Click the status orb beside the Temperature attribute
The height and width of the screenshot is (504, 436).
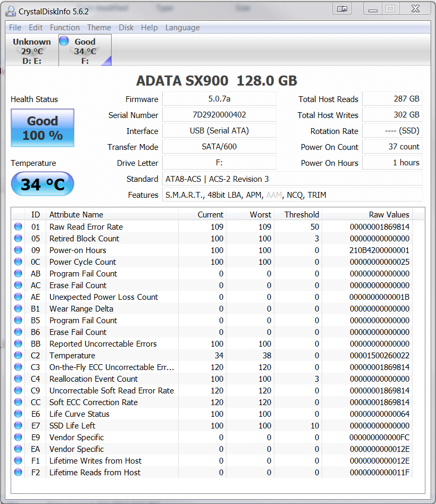point(18,356)
